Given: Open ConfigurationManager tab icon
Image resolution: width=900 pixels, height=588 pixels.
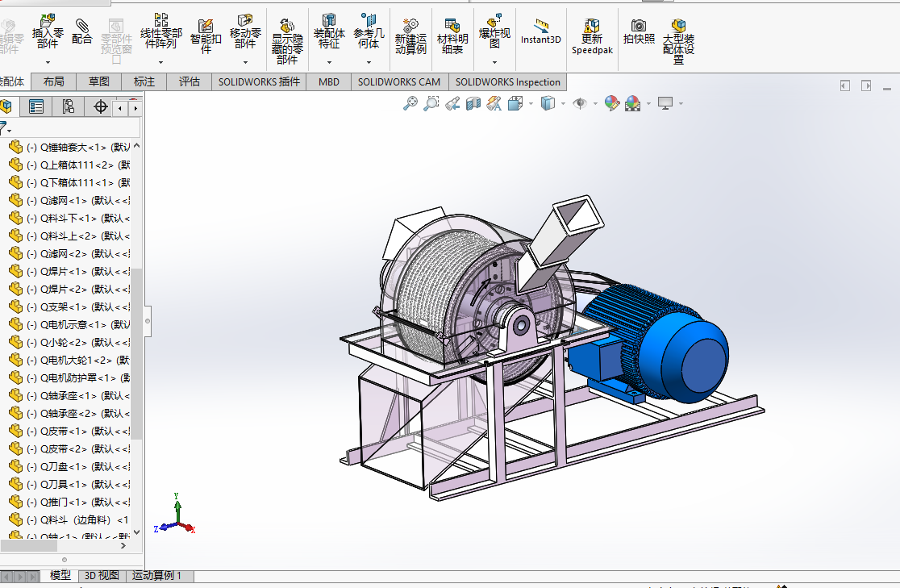Looking at the screenshot, I should point(69,106).
